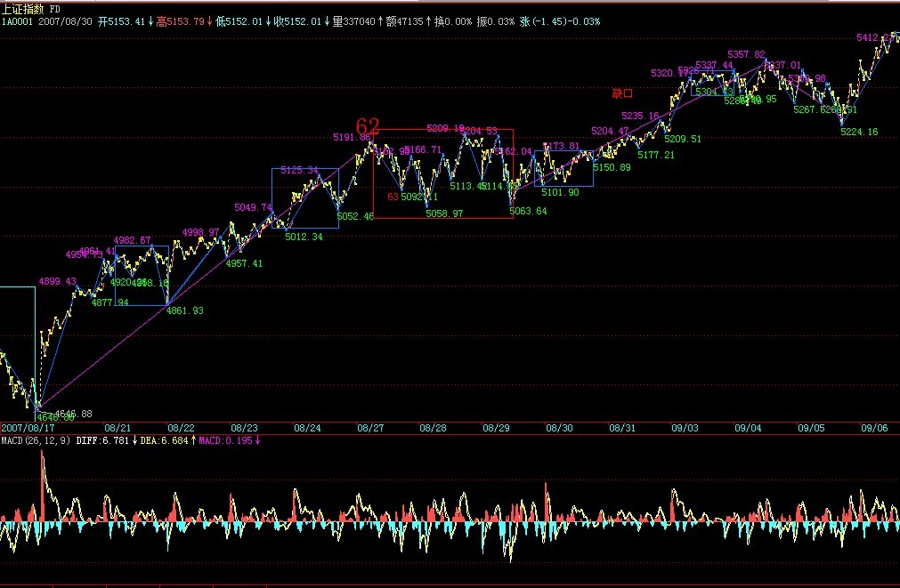Click the 4861.93 low price label

(x=185, y=310)
